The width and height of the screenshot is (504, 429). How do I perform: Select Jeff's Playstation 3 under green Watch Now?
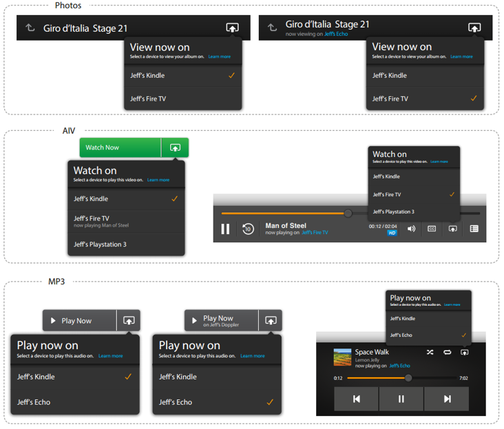coord(100,244)
